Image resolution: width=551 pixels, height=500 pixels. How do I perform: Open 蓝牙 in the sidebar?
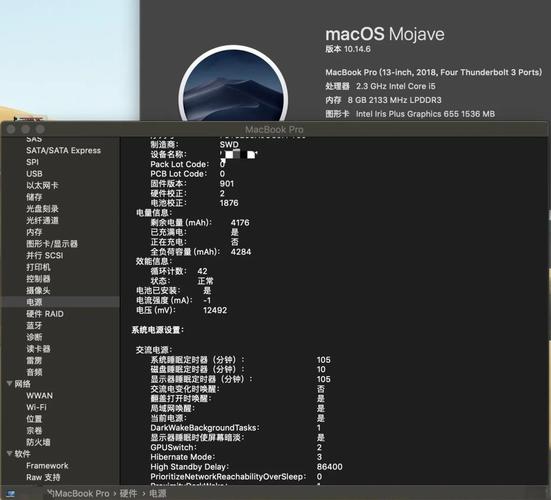click(34, 325)
